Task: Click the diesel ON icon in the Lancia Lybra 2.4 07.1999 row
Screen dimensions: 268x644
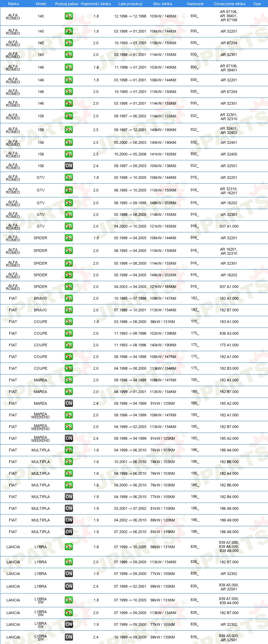Action: (69, 586)
